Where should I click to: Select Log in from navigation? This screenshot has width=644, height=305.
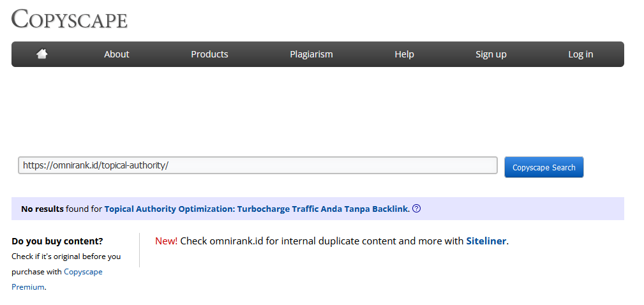tap(580, 54)
